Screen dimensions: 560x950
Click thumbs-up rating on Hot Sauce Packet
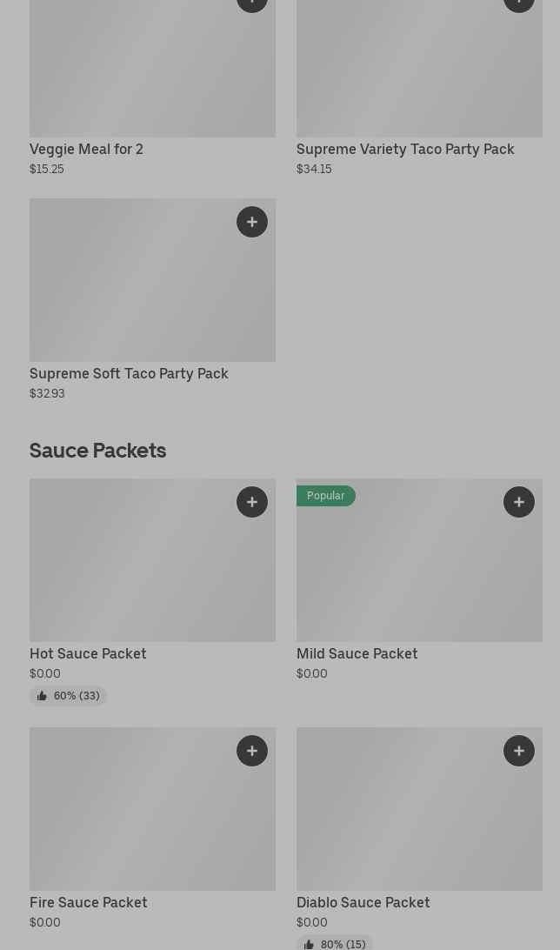click(x=68, y=696)
